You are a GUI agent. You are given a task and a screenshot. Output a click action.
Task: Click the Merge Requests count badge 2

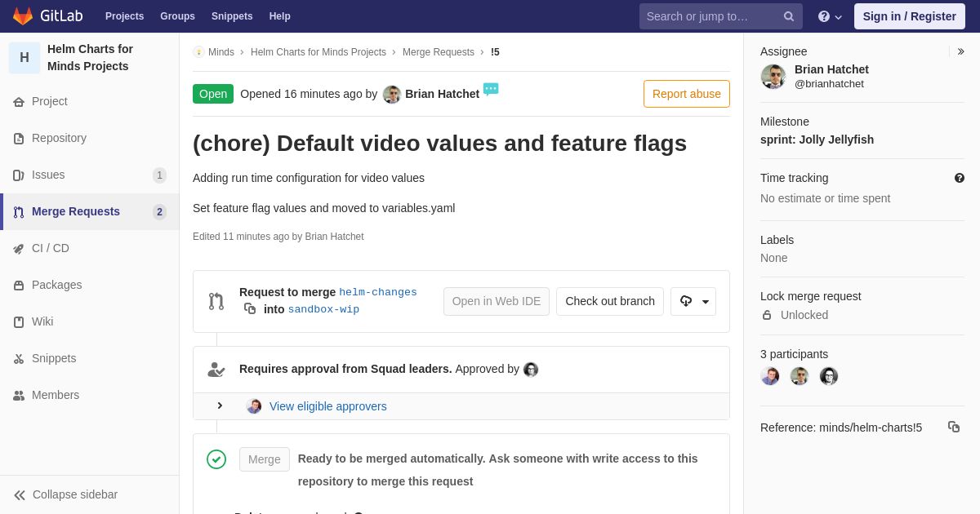159,212
